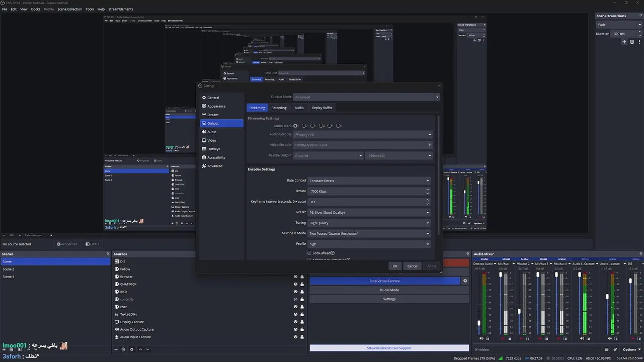Move source up in Sources list
The height and width of the screenshot is (362, 644).
(140, 349)
